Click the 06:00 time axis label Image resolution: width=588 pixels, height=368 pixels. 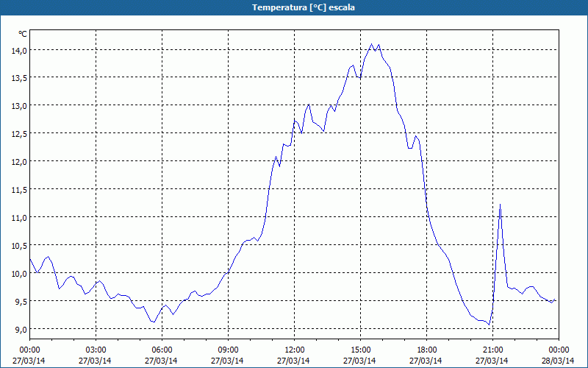tap(162, 350)
